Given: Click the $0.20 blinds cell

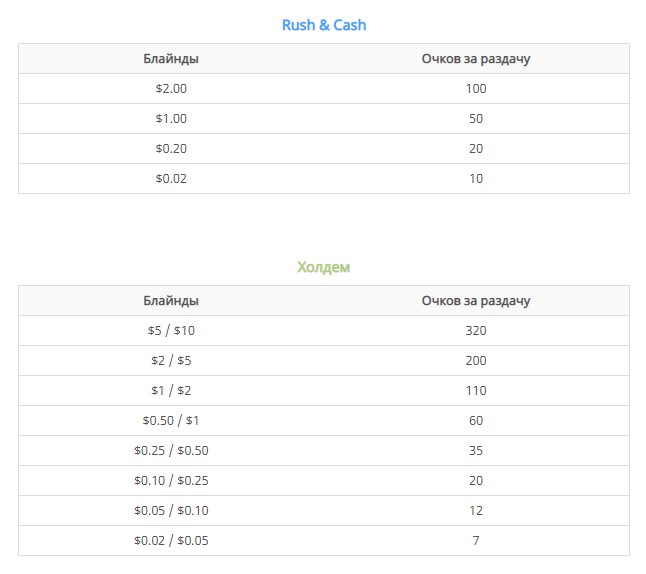Looking at the screenshot, I should coord(171,148).
